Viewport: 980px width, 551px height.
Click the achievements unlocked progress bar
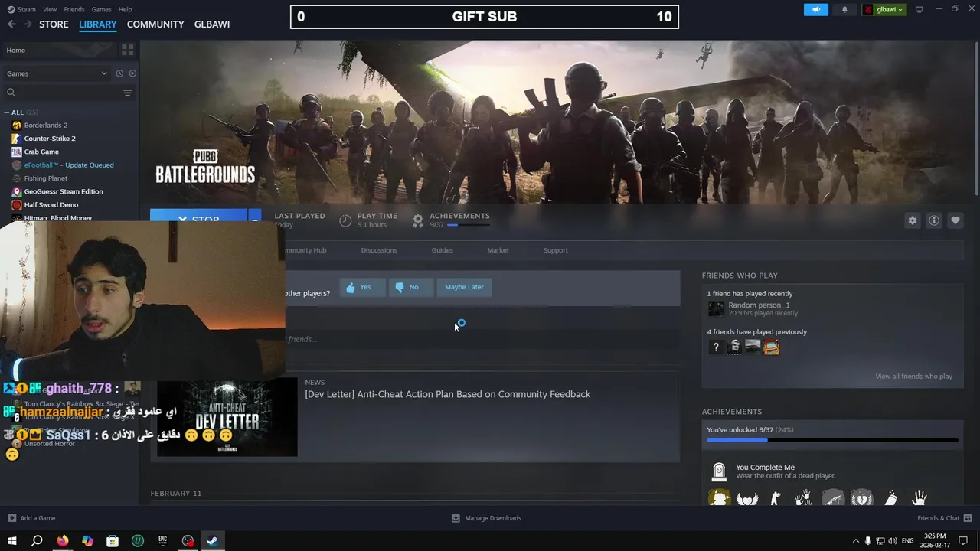(x=832, y=440)
